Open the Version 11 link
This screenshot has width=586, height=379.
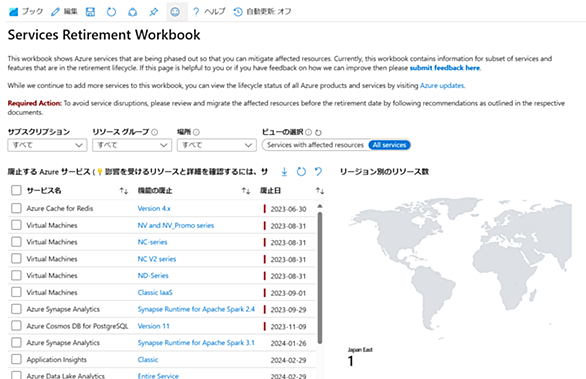pyautogui.click(x=153, y=326)
